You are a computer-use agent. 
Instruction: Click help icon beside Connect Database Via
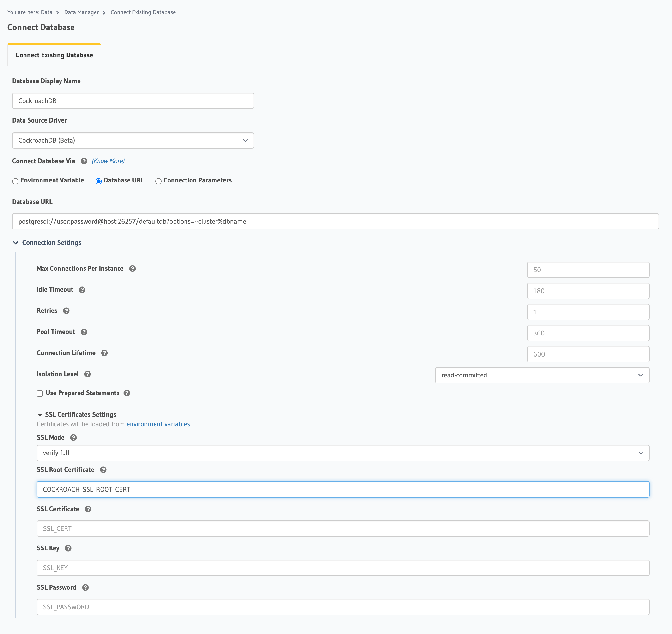click(x=84, y=161)
